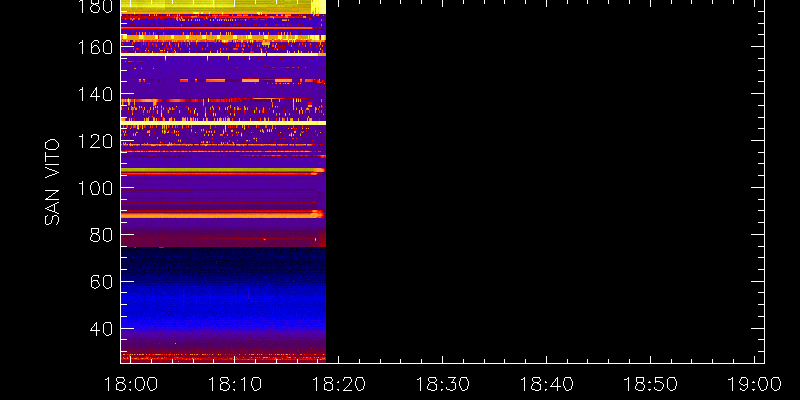Image resolution: width=800 pixels, height=400 pixels.
Task: Click the 180 frequency axis label
Action: click(95, 7)
